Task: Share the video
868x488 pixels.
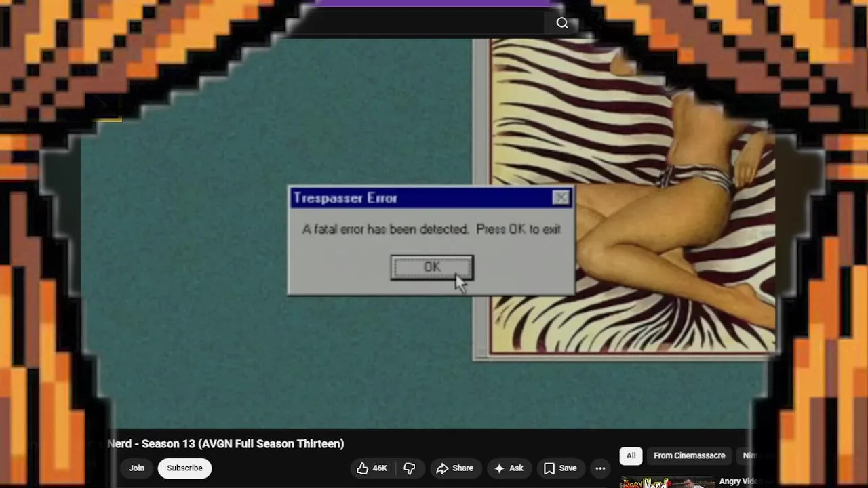Action: click(454, 468)
